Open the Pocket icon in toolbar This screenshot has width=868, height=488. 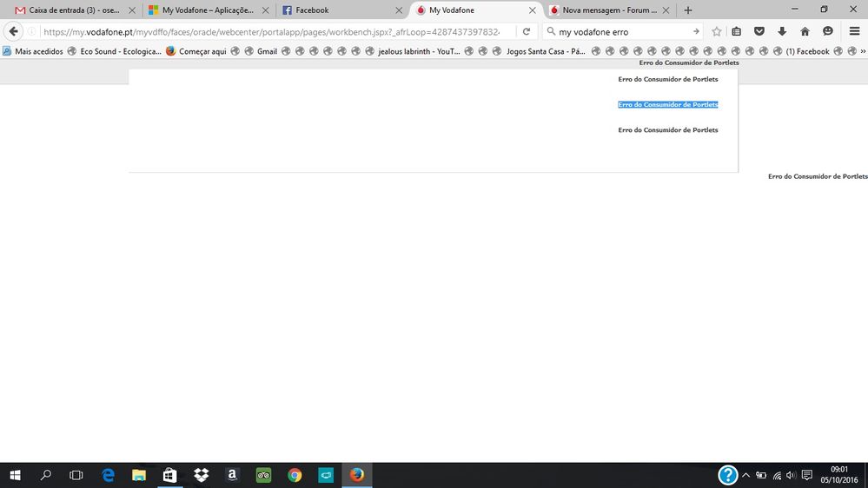[759, 31]
